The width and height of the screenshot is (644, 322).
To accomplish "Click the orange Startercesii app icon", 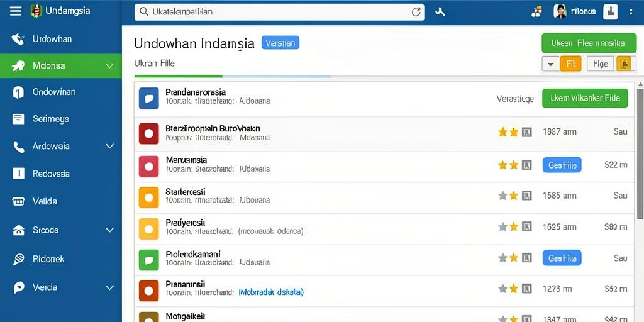I will click(x=148, y=197).
